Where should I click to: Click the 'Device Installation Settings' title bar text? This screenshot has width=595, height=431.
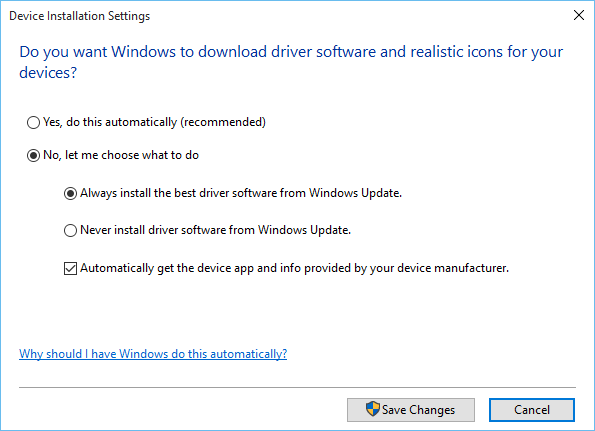(80, 16)
